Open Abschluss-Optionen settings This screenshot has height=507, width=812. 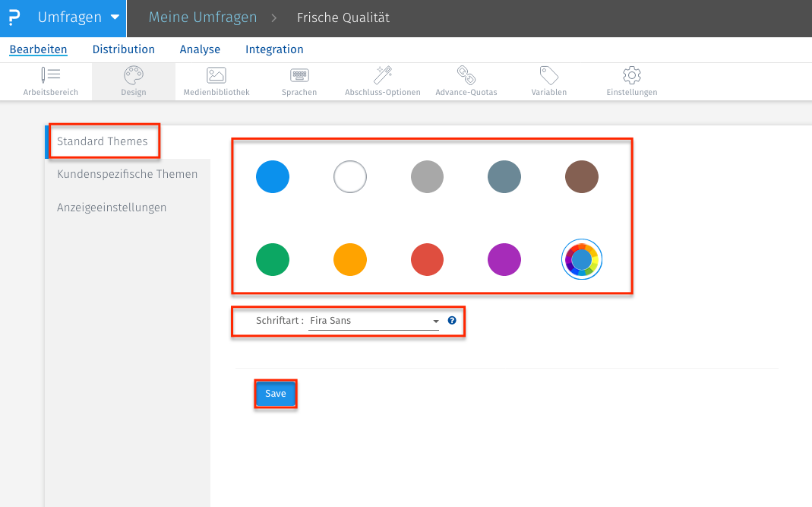(x=382, y=80)
